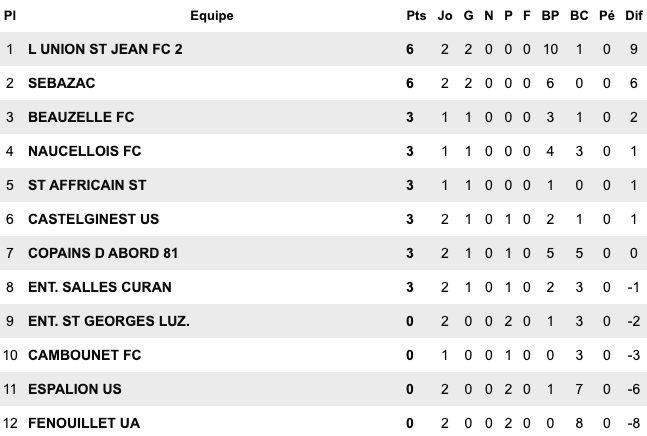Click NAUCELLOIS FC in the standings
The width and height of the screenshot is (647, 436).
pyautogui.click(x=85, y=151)
